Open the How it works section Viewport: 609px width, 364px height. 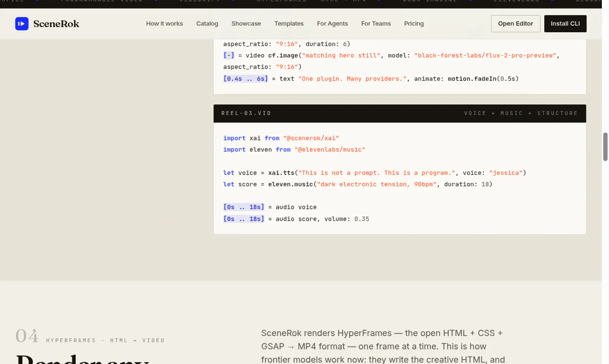coord(164,23)
